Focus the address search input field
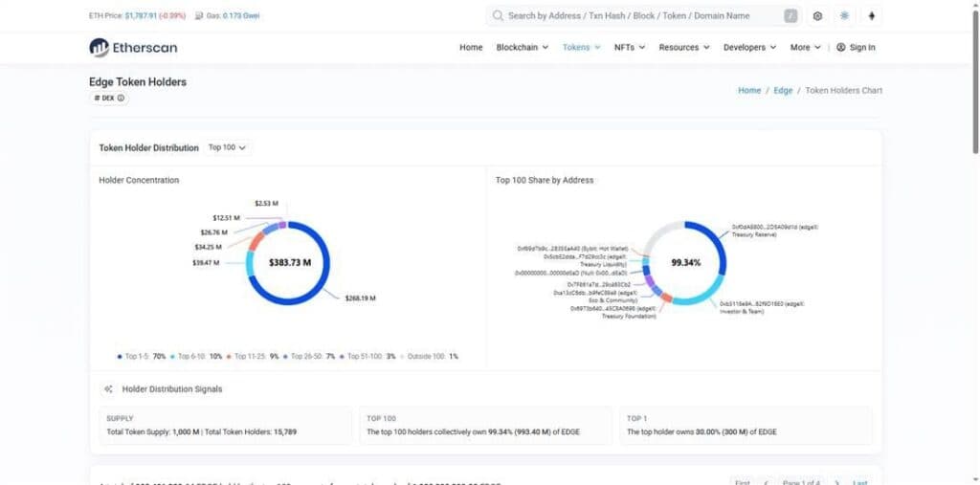This screenshot has height=485, width=980. [x=643, y=16]
